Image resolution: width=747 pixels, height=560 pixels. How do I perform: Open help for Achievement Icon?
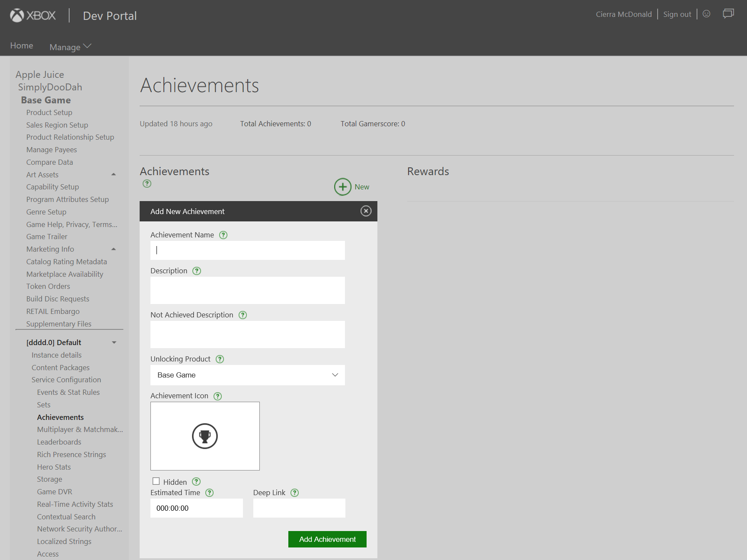(x=218, y=396)
